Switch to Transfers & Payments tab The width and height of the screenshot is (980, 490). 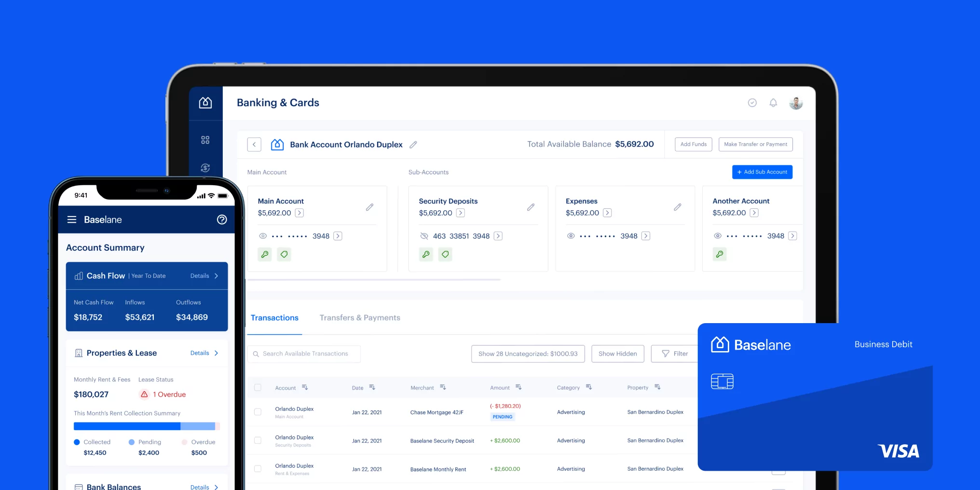click(x=360, y=318)
